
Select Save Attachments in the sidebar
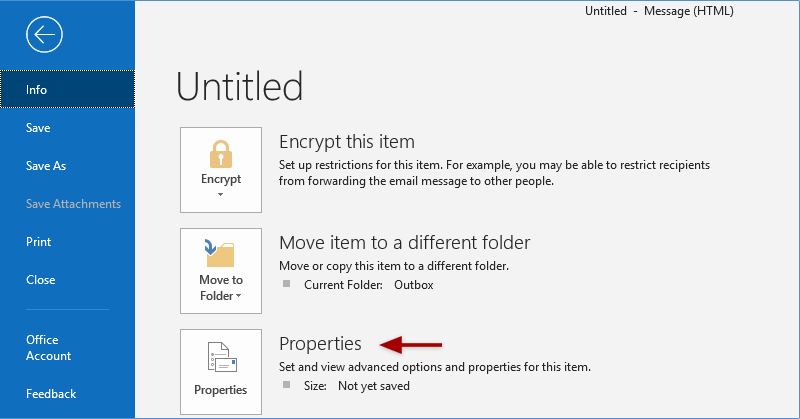(x=73, y=204)
